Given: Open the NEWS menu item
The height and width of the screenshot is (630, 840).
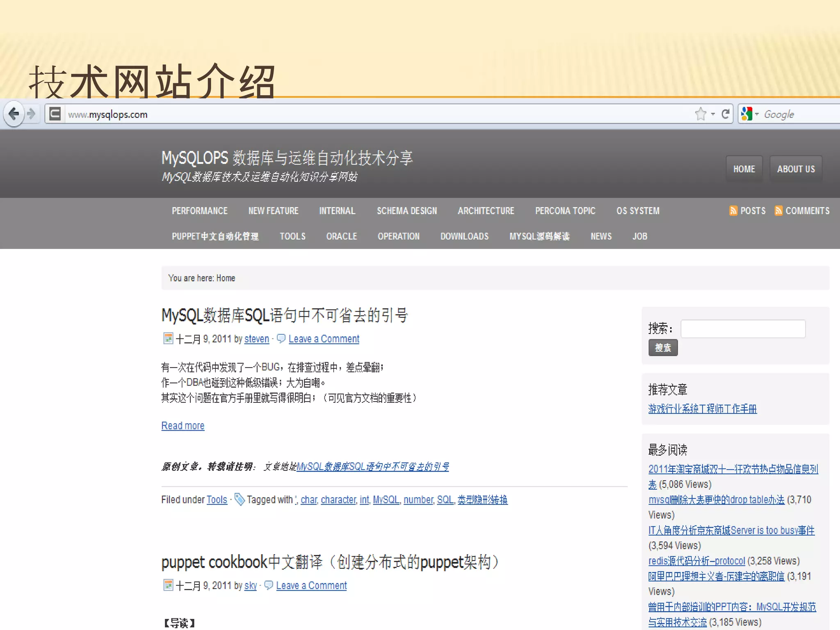Looking at the screenshot, I should point(601,236).
